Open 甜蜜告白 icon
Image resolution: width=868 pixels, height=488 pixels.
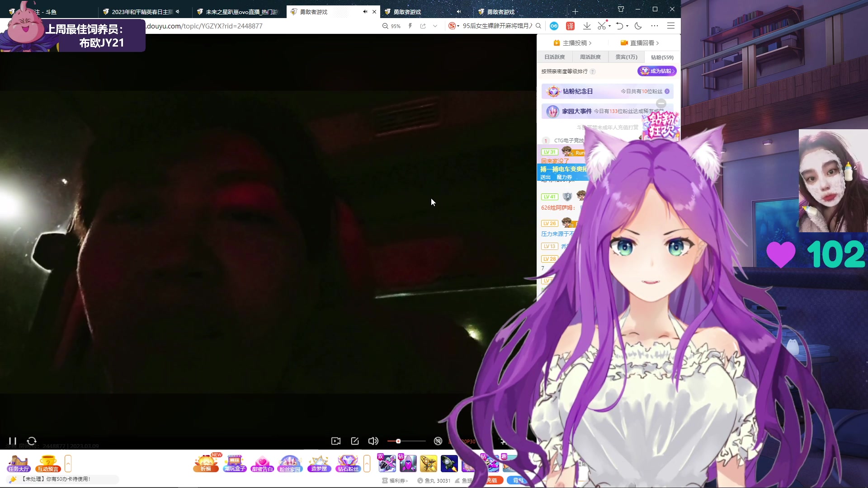262,464
